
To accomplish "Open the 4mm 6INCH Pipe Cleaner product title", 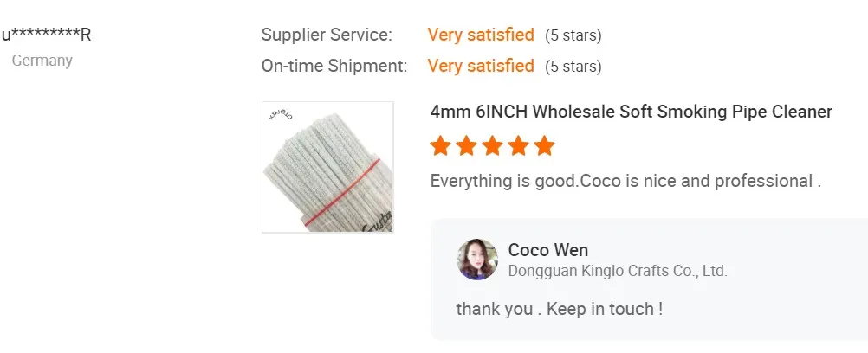I will pyautogui.click(x=631, y=112).
